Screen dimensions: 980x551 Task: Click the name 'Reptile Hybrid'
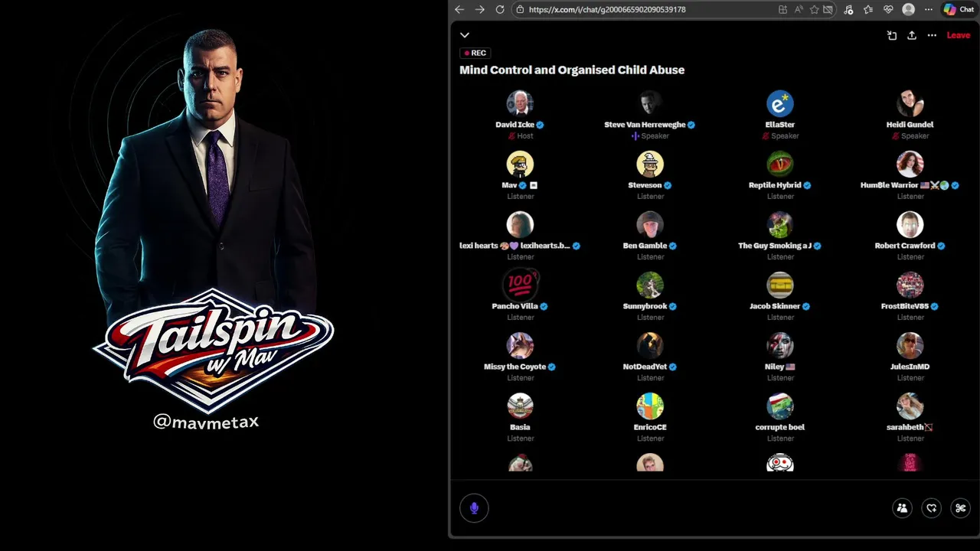click(775, 185)
